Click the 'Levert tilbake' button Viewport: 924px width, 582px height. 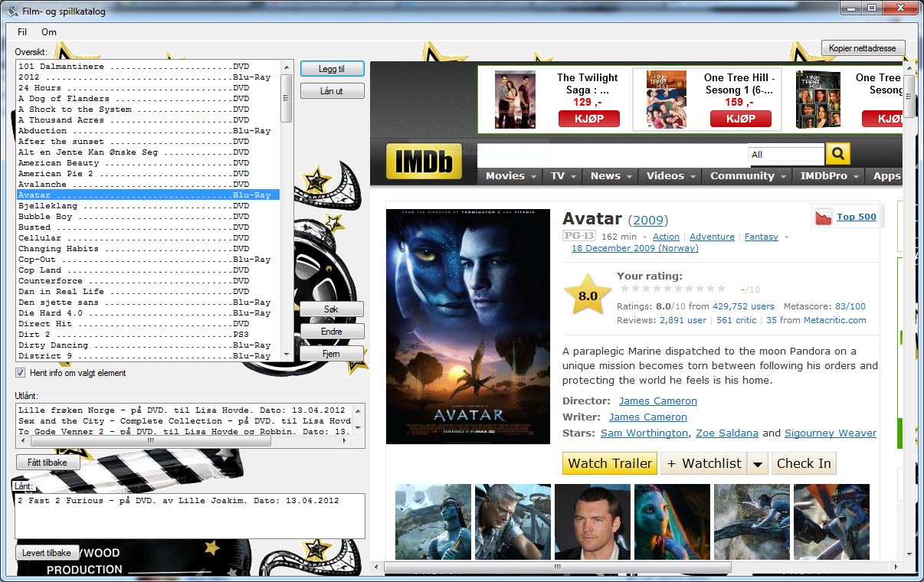(x=47, y=552)
